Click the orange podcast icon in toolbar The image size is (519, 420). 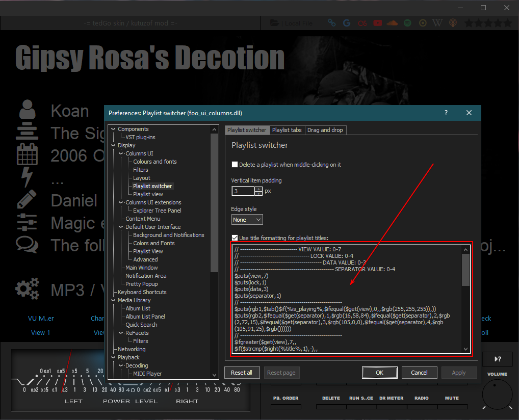click(x=453, y=23)
